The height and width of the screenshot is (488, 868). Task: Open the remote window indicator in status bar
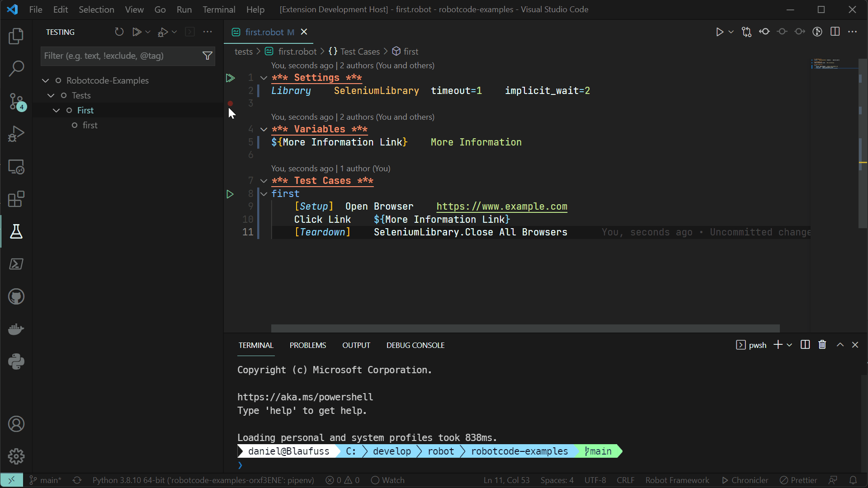[x=11, y=480]
